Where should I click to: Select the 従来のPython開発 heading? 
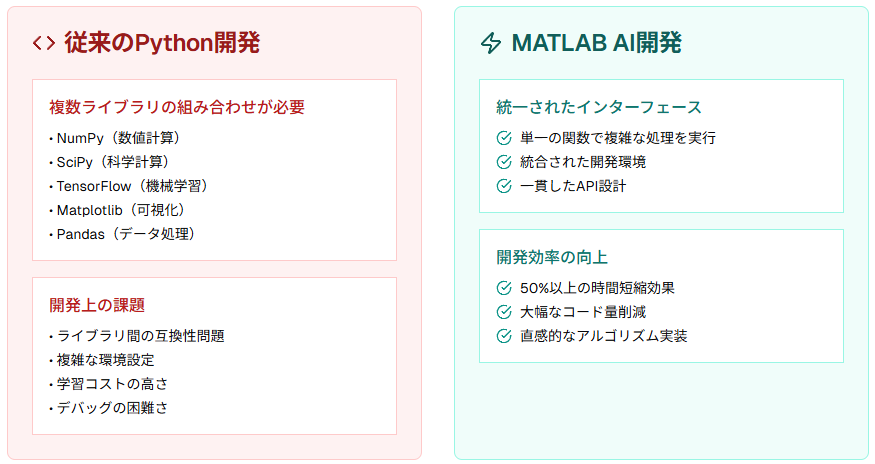point(162,43)
